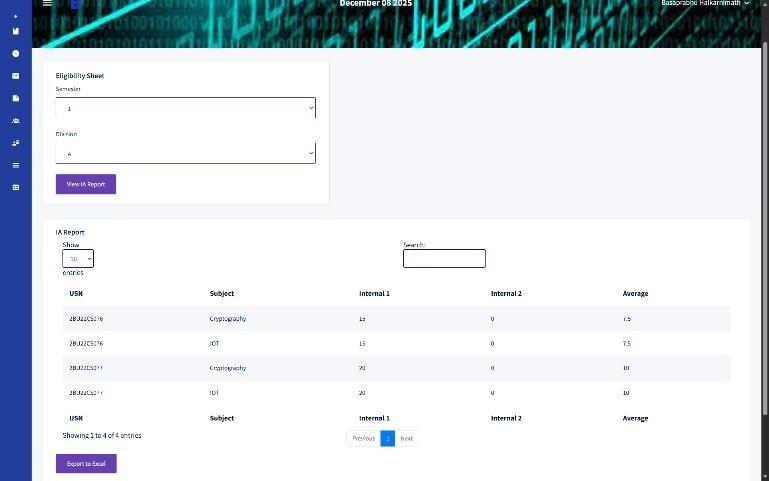Click Average 10 in the fourth row

[x=626, y=392]
